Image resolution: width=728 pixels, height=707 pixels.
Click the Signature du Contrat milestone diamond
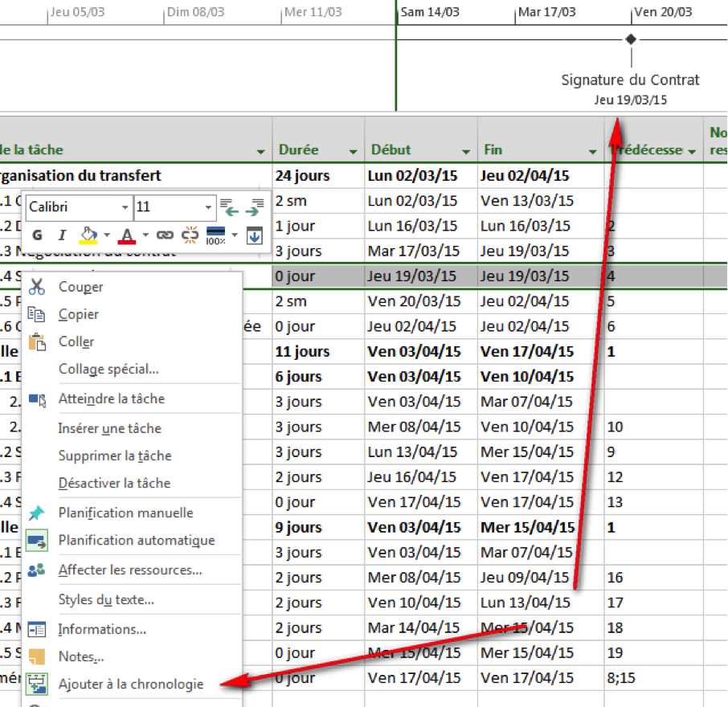click(x=631, y=39)
